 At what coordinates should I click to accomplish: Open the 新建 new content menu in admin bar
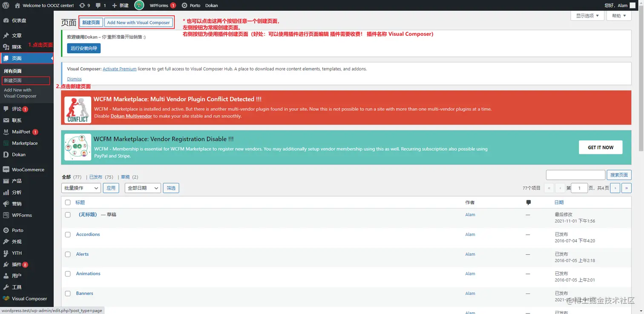(x=120, y=6)
